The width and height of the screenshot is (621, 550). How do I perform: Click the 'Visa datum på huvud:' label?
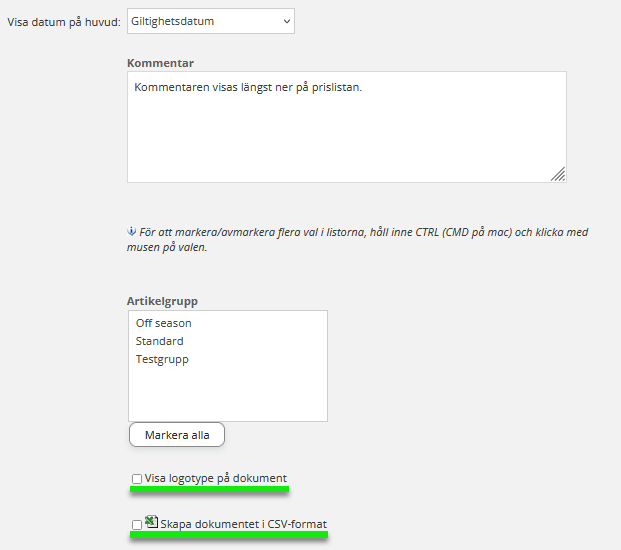[x=64, y=21]
